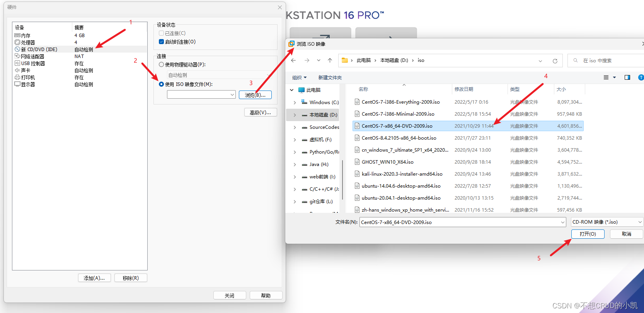Click the GHOST_WIN10_X64.iso file icon
This screenshot has height=313, width=644.
(357, 162)
